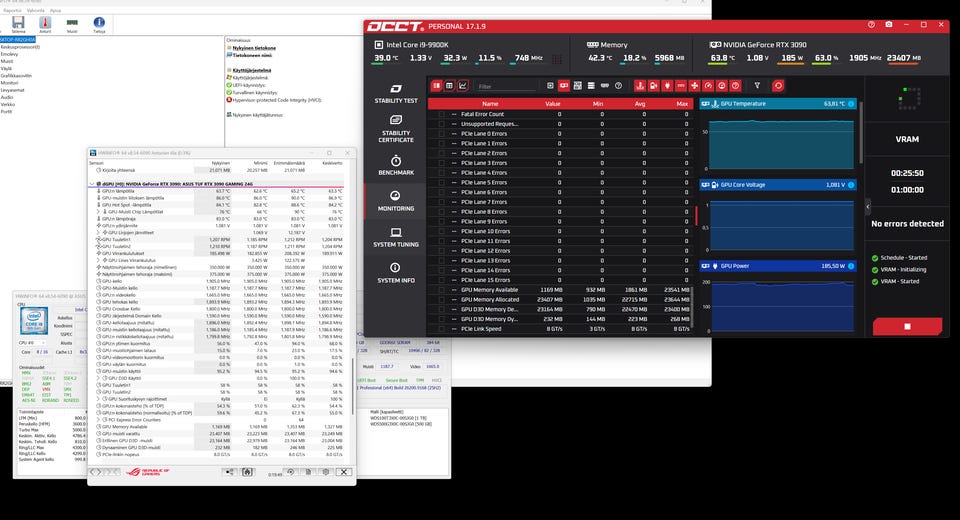
Task: Click the settings gear in HWiNFO sensor window
Action: pos(326,472)
